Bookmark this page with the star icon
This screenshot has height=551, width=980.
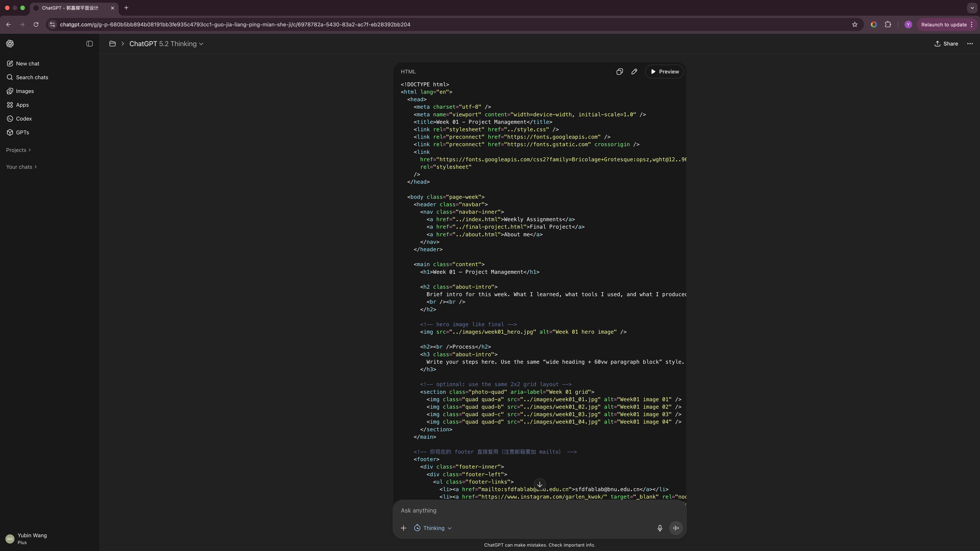tap(854, 24)
